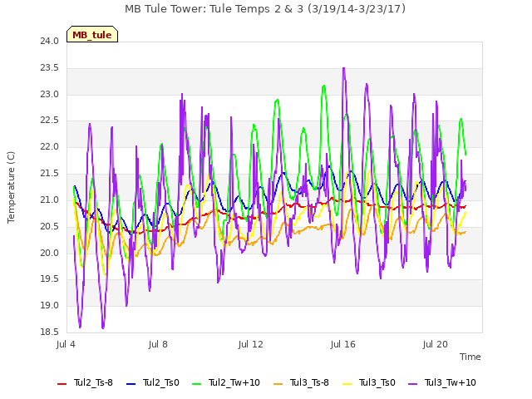Click the red Tul2_Ts-8 legend swatch
The image size is (532, 399).
(62, 384)
